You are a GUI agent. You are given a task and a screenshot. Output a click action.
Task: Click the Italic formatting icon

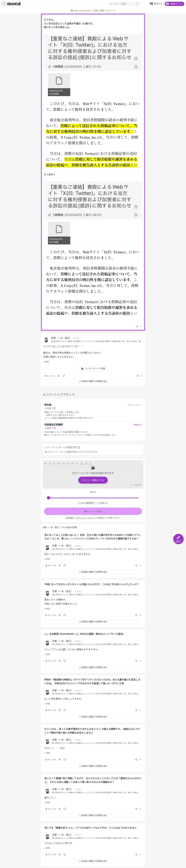(50, 464)
